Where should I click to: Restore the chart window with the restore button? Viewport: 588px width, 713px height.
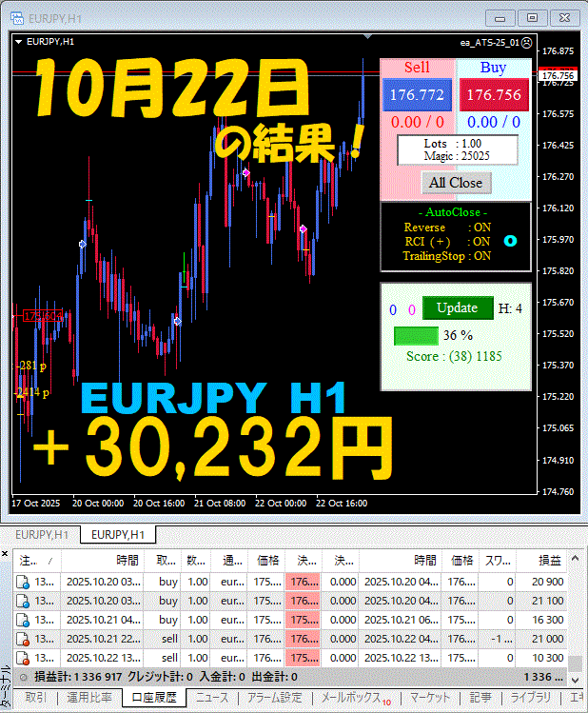click(x=532, y=18)
